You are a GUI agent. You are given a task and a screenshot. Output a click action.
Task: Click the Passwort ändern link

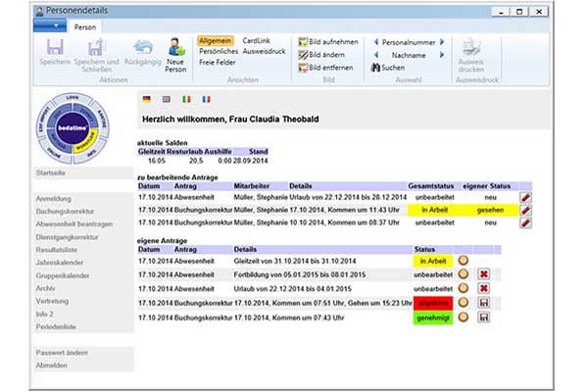click(64, 351)
